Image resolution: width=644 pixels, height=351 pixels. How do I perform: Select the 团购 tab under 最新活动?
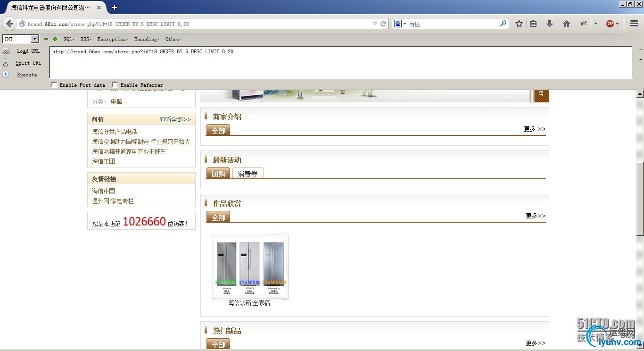218,174
